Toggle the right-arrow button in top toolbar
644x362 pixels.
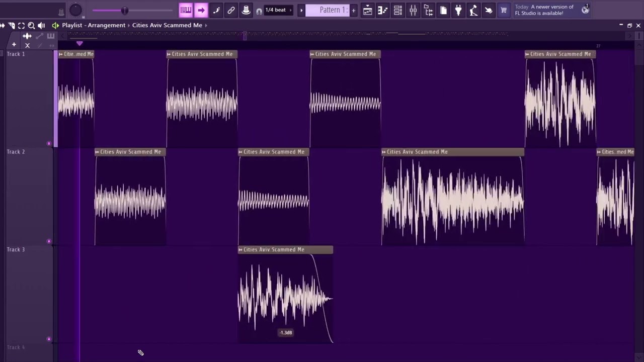201,10
